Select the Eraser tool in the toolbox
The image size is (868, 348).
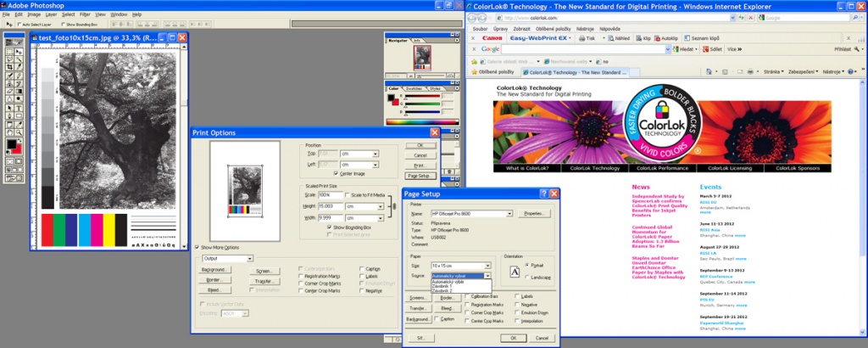[10, 91]
